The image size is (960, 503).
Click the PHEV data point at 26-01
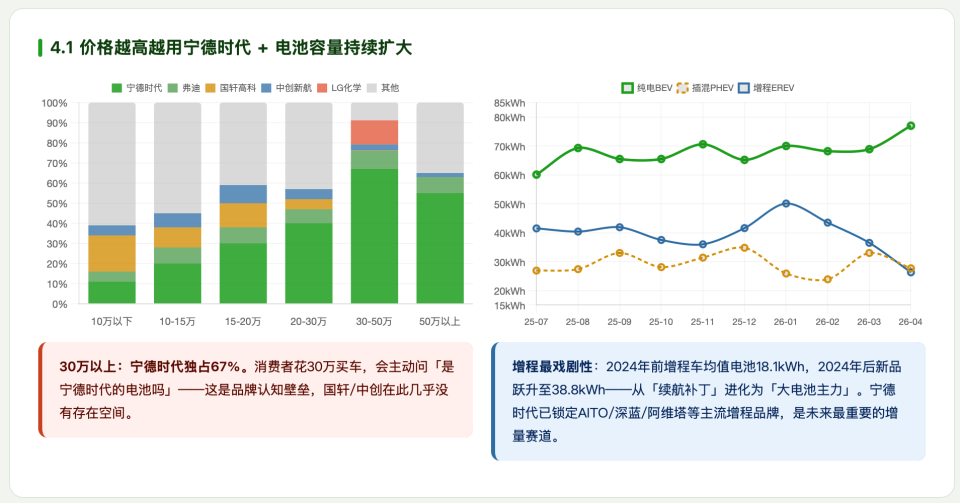click(x=786, y=274)
